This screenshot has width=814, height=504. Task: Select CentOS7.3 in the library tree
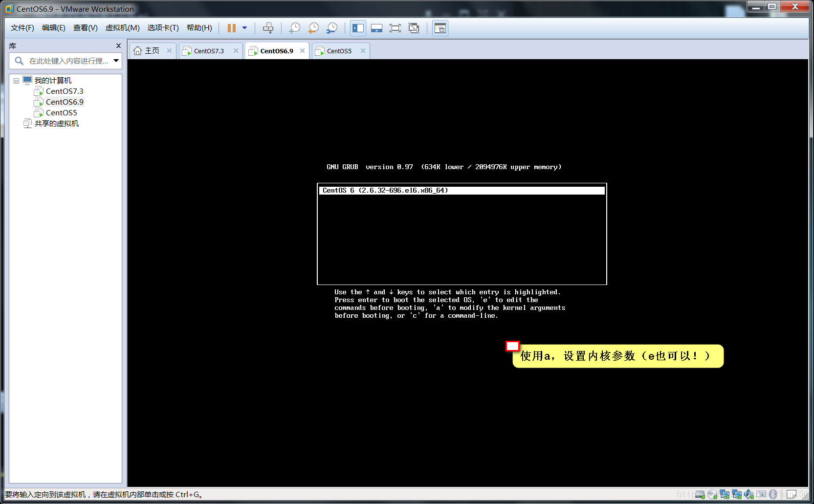pos(65,91)
